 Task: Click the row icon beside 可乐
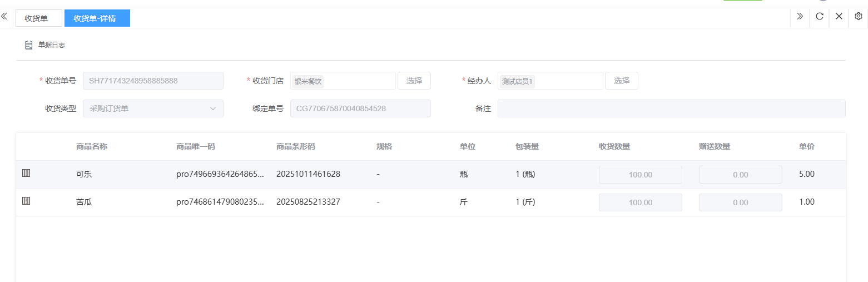click(26, 174)
